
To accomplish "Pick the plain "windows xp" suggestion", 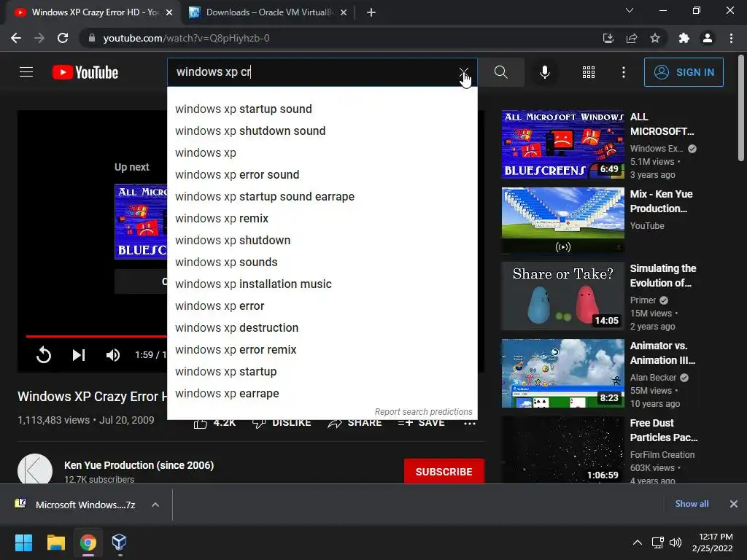I will pyautogui.click(x=322, y=153).
